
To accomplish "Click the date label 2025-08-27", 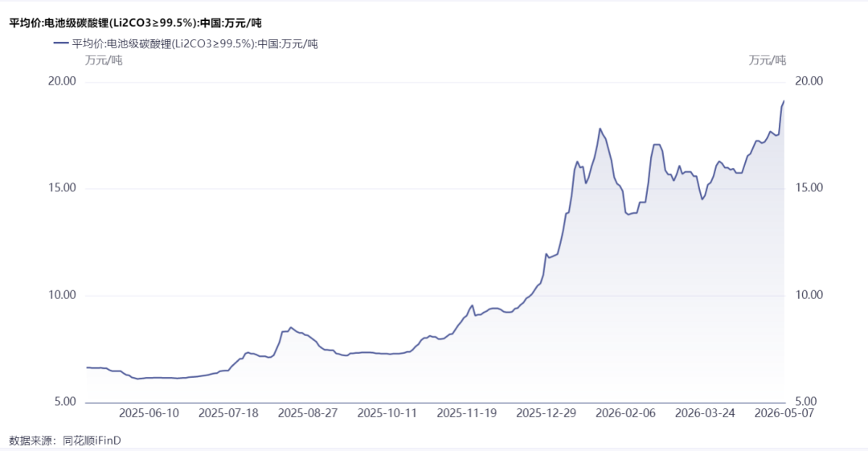I will click(308, 413).
